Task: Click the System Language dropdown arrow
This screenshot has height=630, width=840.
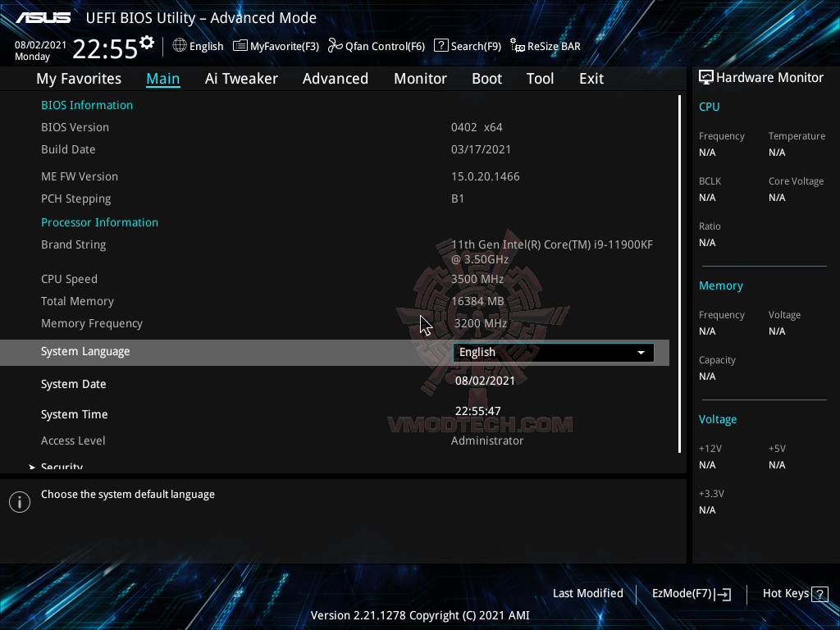Action: click(641, 353)
